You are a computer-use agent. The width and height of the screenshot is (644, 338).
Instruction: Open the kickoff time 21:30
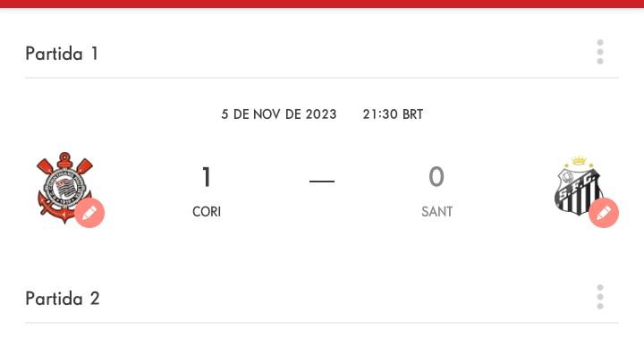pyautogui.click(x=380, y=114)
